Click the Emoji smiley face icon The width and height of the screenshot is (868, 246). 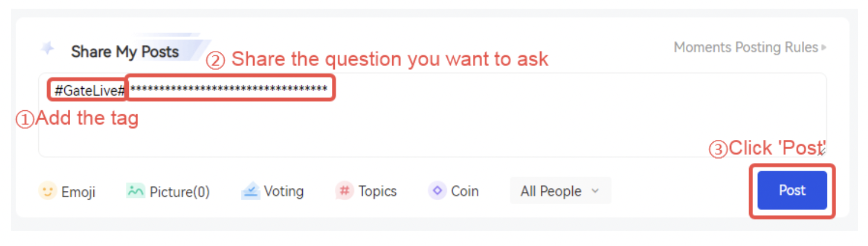[47, 191]
